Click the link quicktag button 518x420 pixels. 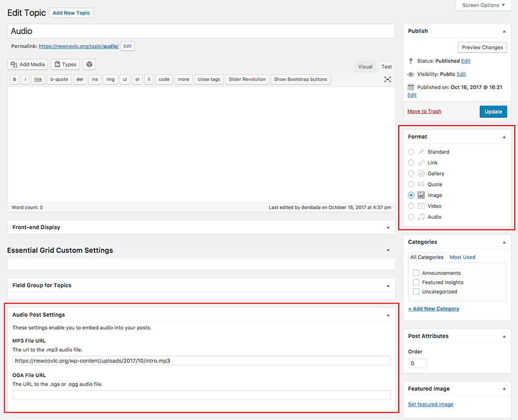(x=38, y=79)
